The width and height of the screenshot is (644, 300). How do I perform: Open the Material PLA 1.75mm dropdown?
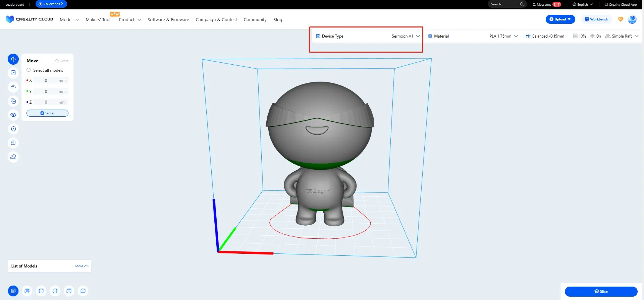coord(503,36)
